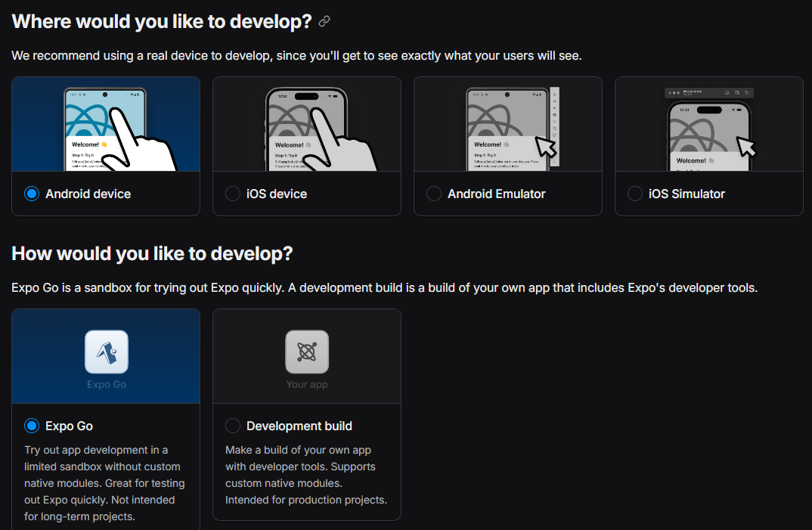Click the "Your app" caption
Screen dimensions: 812x530
tap(307, 384)
